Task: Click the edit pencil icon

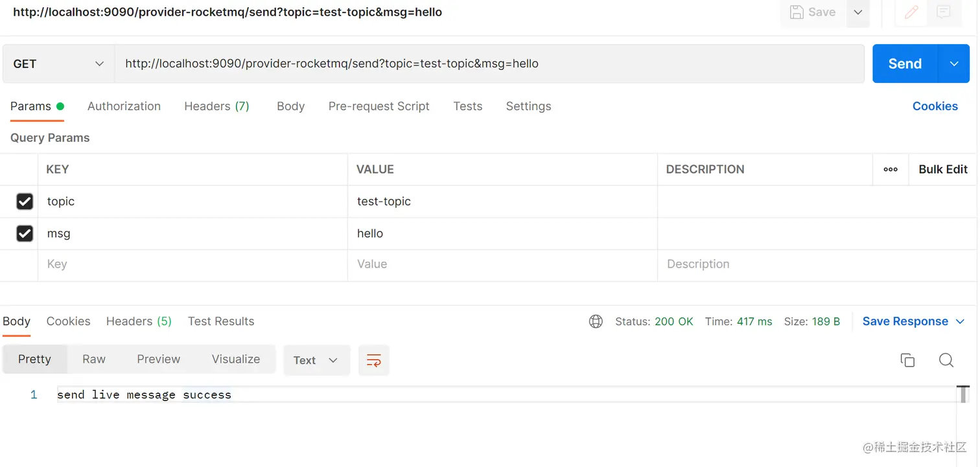Action: [x=911, y=12]
